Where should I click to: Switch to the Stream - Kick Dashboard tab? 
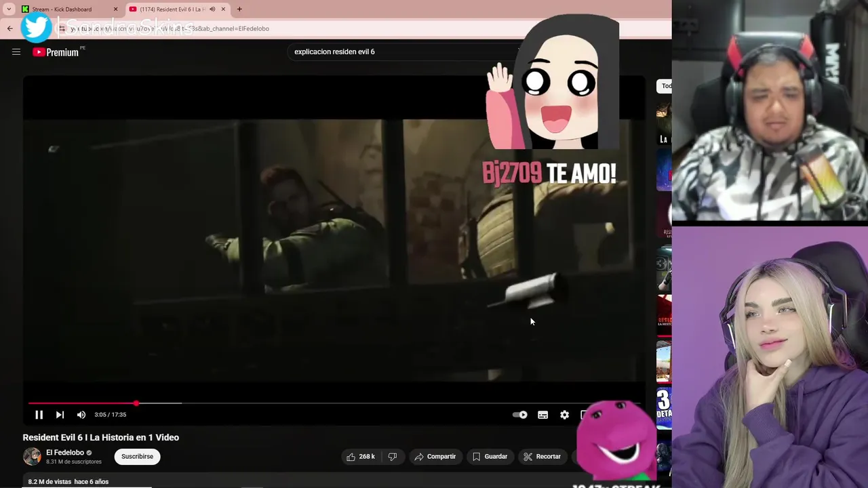coord(62,9)
